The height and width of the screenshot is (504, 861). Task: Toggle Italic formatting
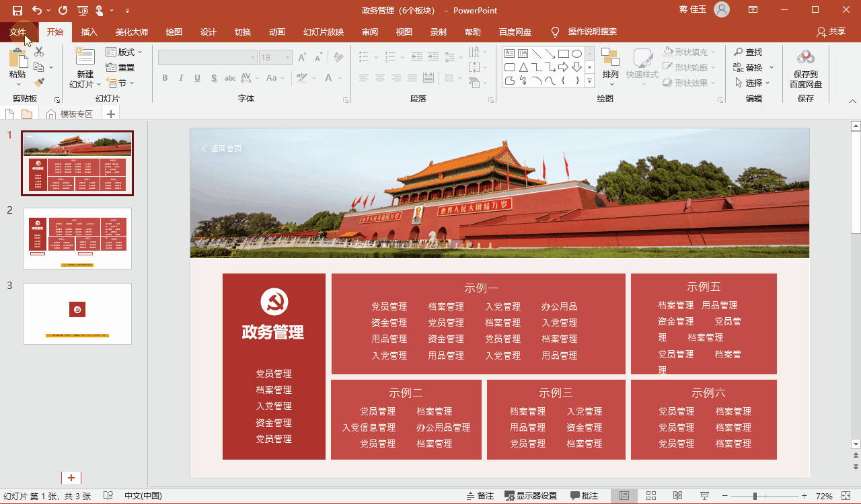(x=181, y=78)
